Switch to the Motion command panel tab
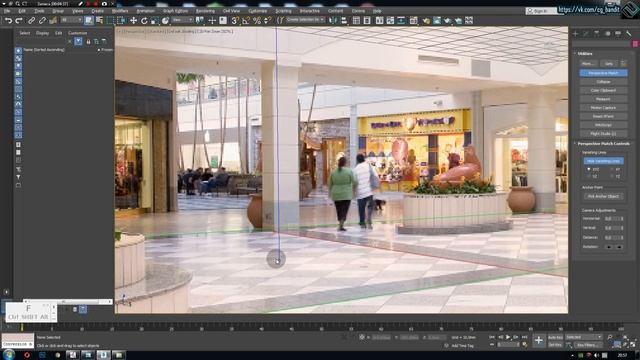This screenshot has height=360, width=640. pyautogui.click(x=607, y=34)
